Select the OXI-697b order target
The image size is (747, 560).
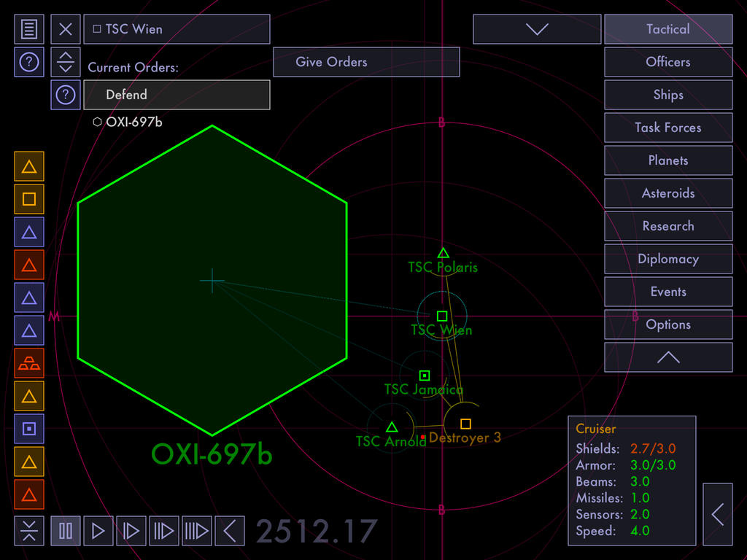tap(128, 122)
